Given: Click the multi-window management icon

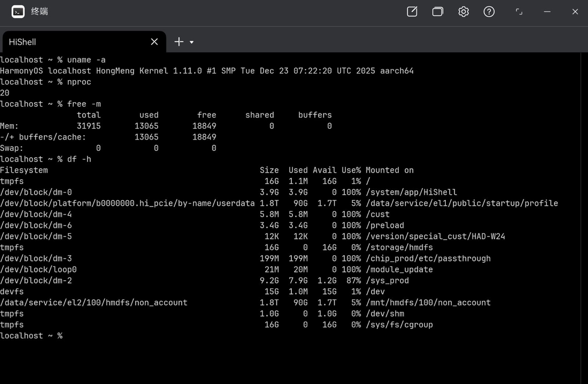Looking at the screenshot, I should pos(437,11).
